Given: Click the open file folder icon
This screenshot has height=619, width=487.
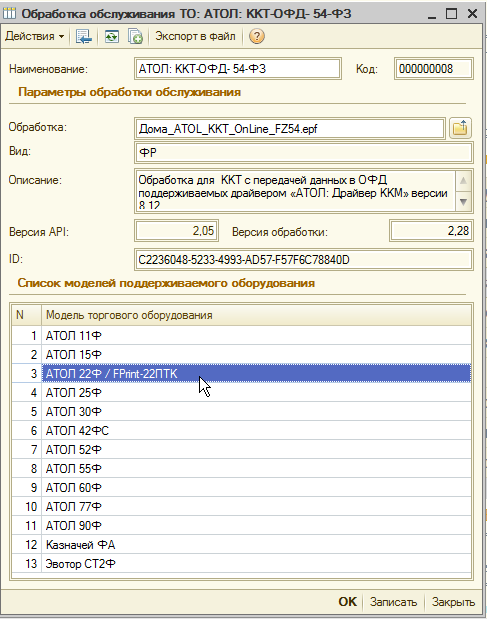Looking at the screenshot, I should click(460, 128).
